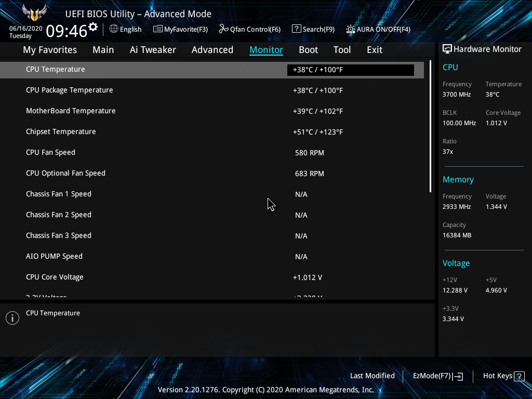Click the Hardware Monitor CPU section header
Viewport: 532px width, 399px height.
450,67
